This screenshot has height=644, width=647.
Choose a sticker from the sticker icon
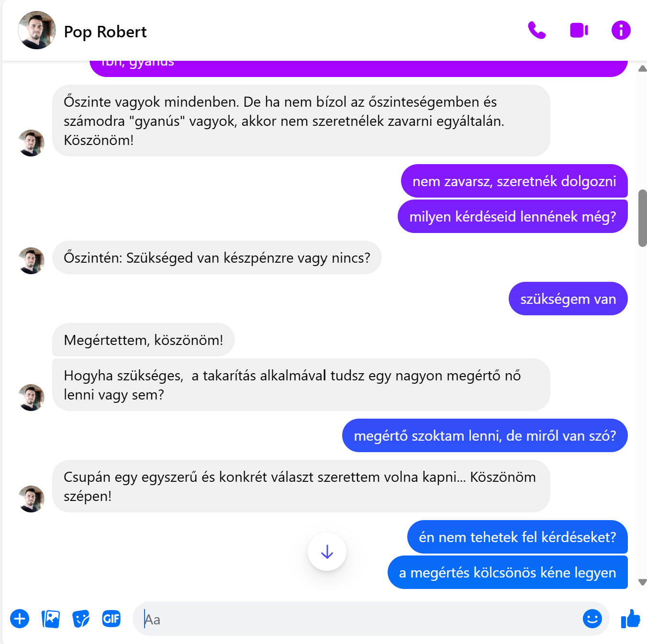coord(81,619)
